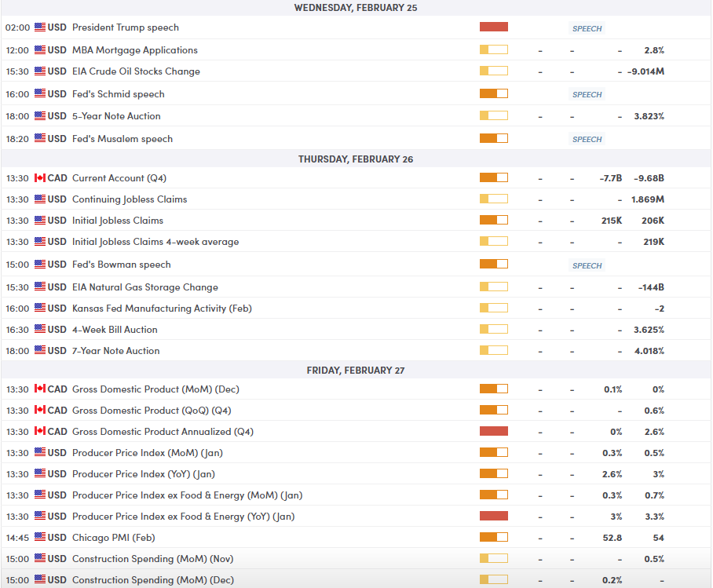Image resolution: width=713 pixels, height=588 pixels.
Task: Open Gross Domestic Product (QoQ) (Q4) event
Action: click(152, 411)
